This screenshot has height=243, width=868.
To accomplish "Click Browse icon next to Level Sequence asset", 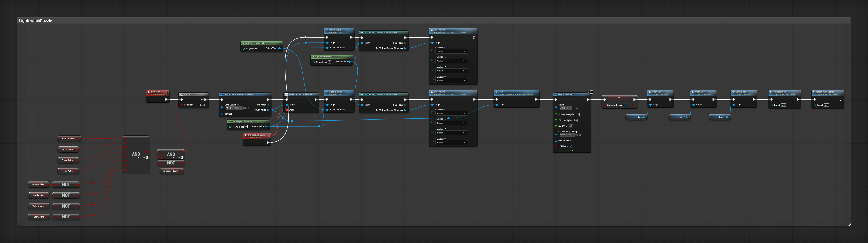I will 248,108.
